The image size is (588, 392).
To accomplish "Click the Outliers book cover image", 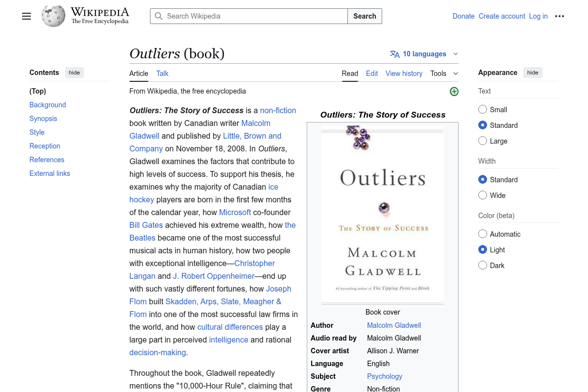I will click(x=382, y=214).
